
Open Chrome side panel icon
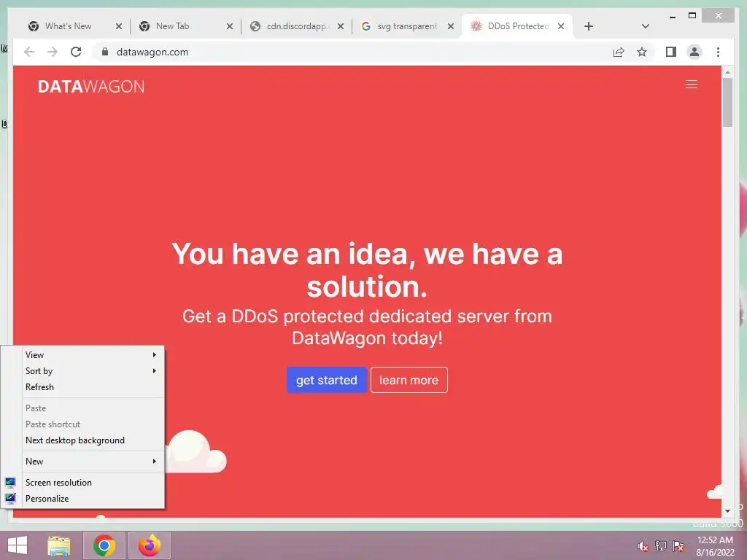(671, 52)
